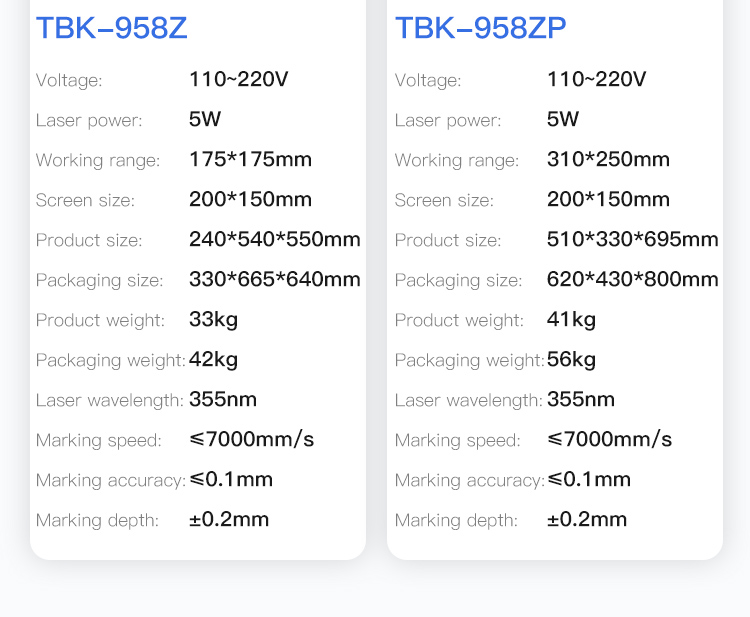Select the 620*430*800mm packaging size
The width and height of the screenshot is (750, 617).
(632, 279)
